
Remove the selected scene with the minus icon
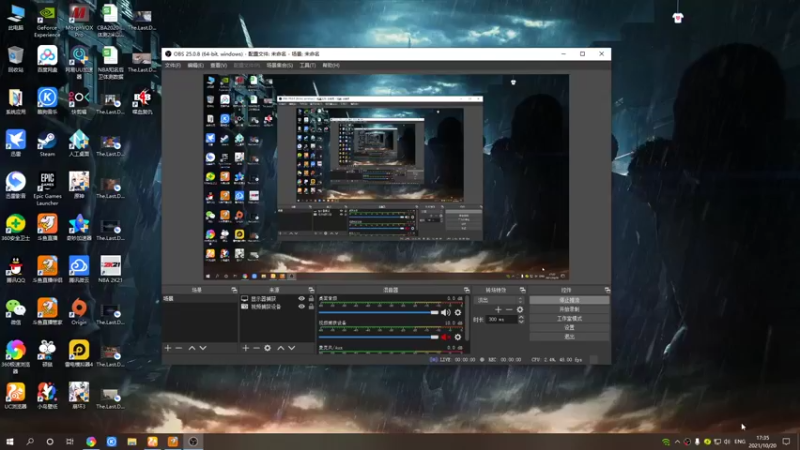tap(179, 348)
